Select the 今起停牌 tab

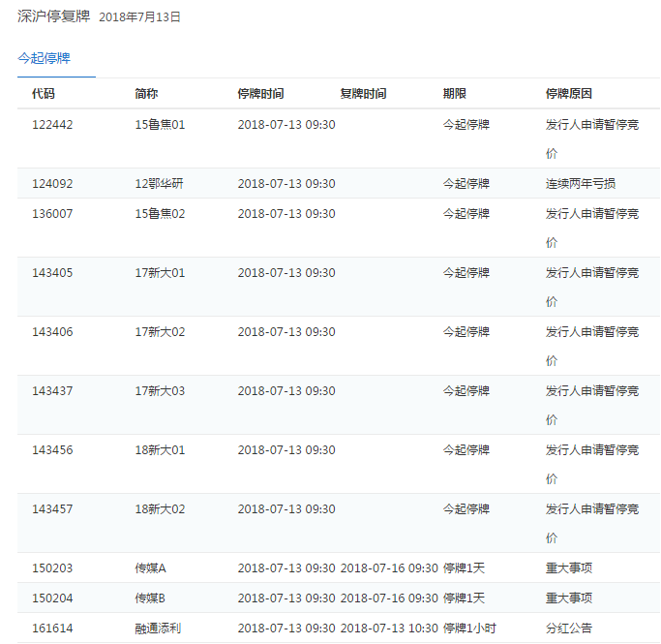[x=45, y=58]
